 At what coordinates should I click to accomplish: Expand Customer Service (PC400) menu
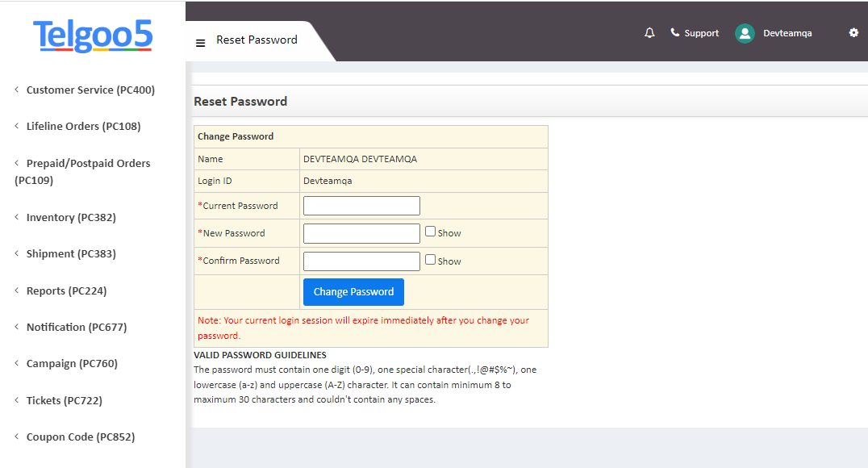click(90, 90)
